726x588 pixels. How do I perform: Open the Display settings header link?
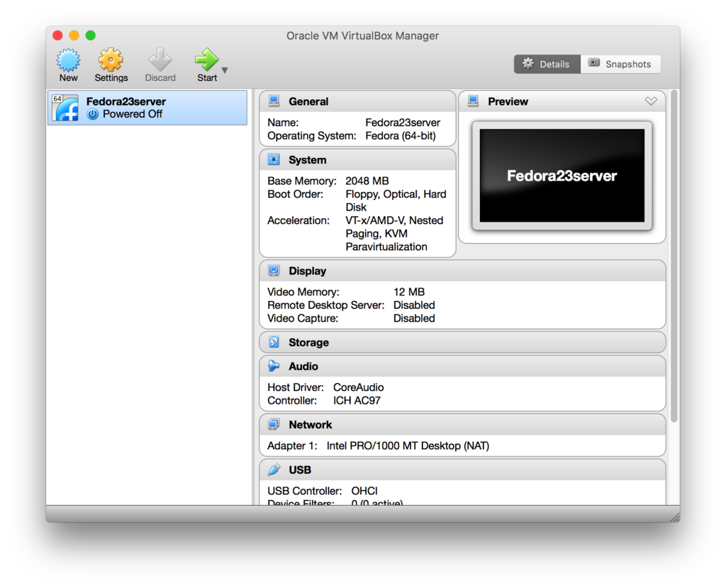coord(308,271)
